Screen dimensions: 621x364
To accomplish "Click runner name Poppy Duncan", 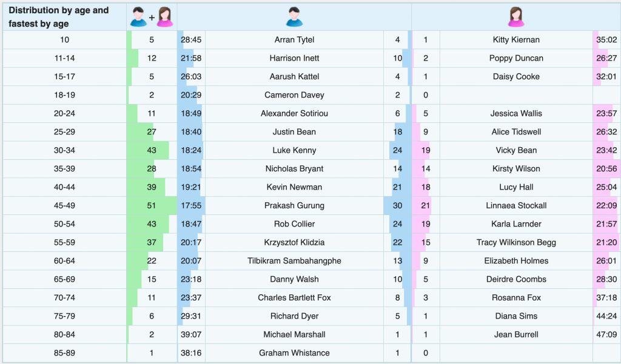I will (x=516, y=58).
